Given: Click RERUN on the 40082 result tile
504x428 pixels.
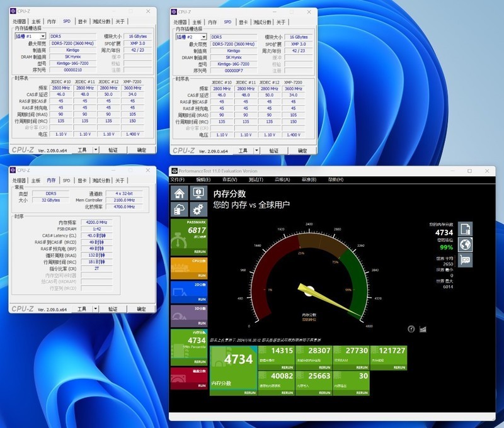Looking at the screenshot, I should click(287, 393).
